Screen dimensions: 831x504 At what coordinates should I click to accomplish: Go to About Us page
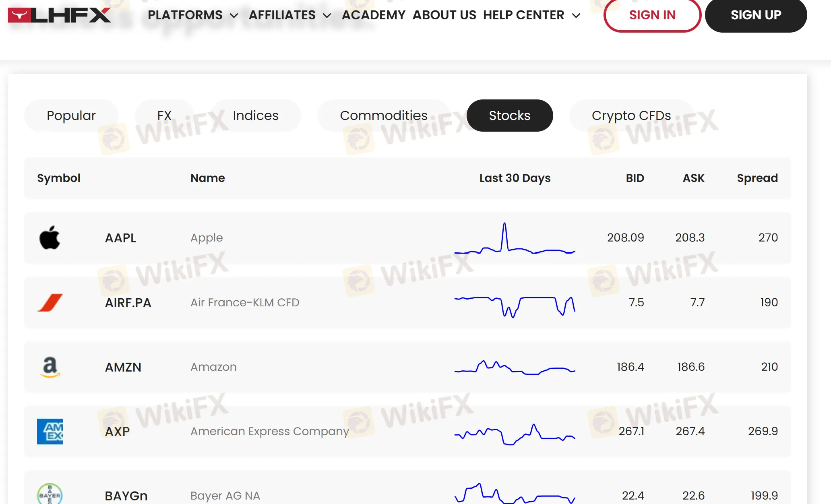pos(444,15)
